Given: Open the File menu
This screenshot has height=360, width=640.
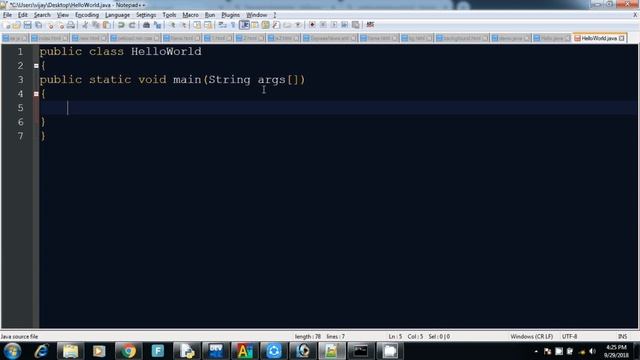Looking at the screenshot, I should coord(7,15).
